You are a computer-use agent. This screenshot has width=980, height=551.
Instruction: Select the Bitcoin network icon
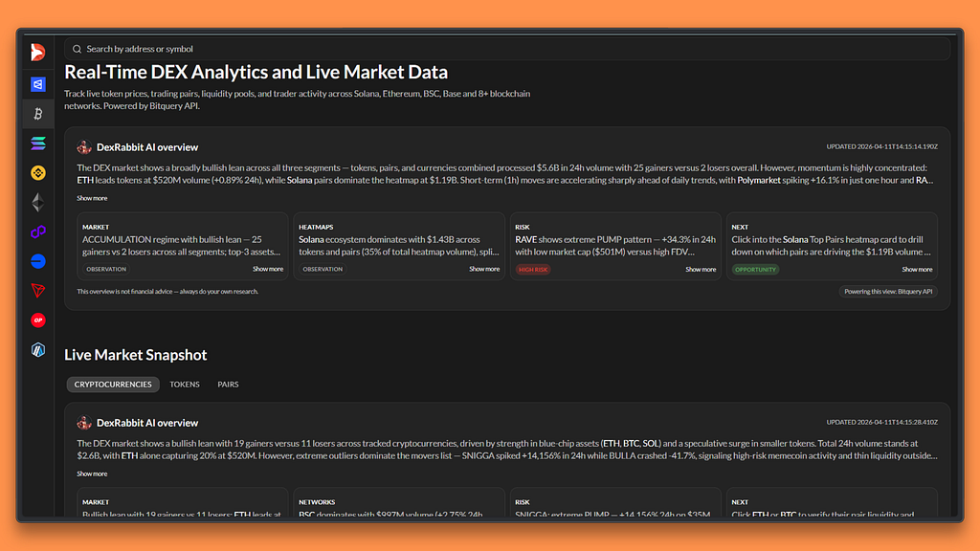tap(37, 114)
